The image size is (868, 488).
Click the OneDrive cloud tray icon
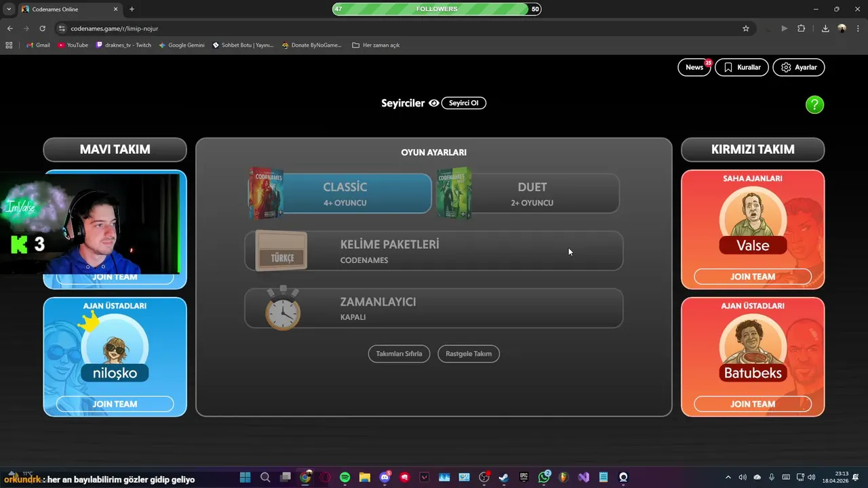coord(757,477)
